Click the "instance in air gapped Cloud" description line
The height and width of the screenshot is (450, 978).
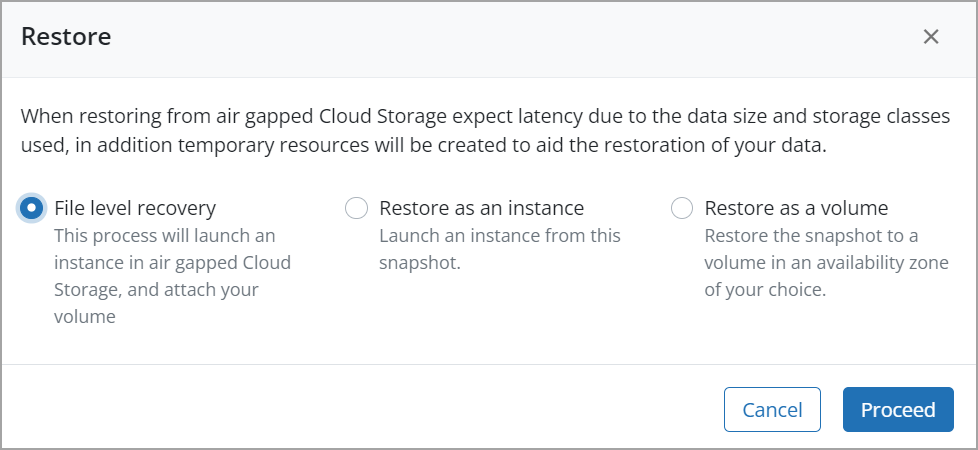click(172, 263)
